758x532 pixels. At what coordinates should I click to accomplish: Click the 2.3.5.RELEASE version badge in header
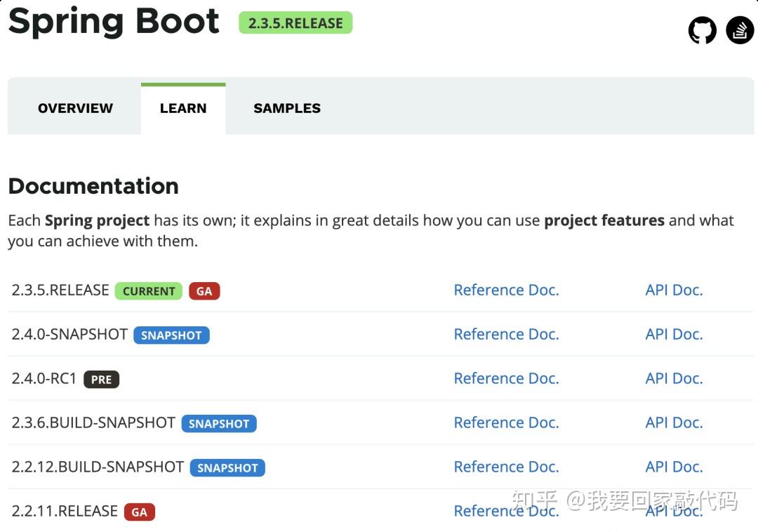pyautogui.click(x=295, y=23)
